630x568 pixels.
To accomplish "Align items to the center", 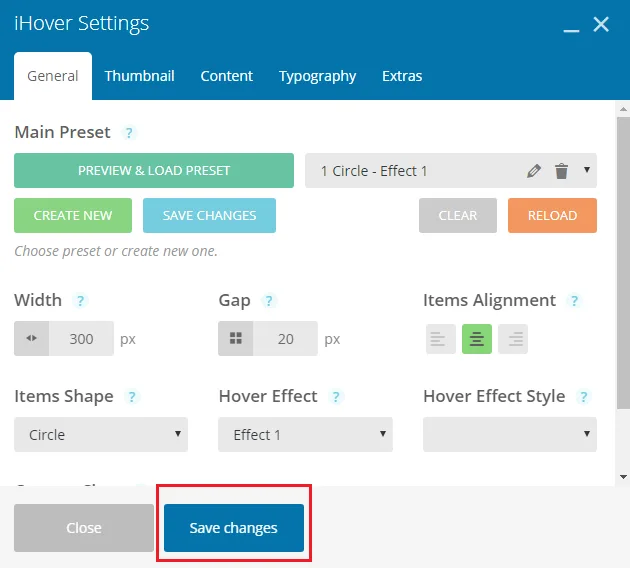I will point(477,339).
